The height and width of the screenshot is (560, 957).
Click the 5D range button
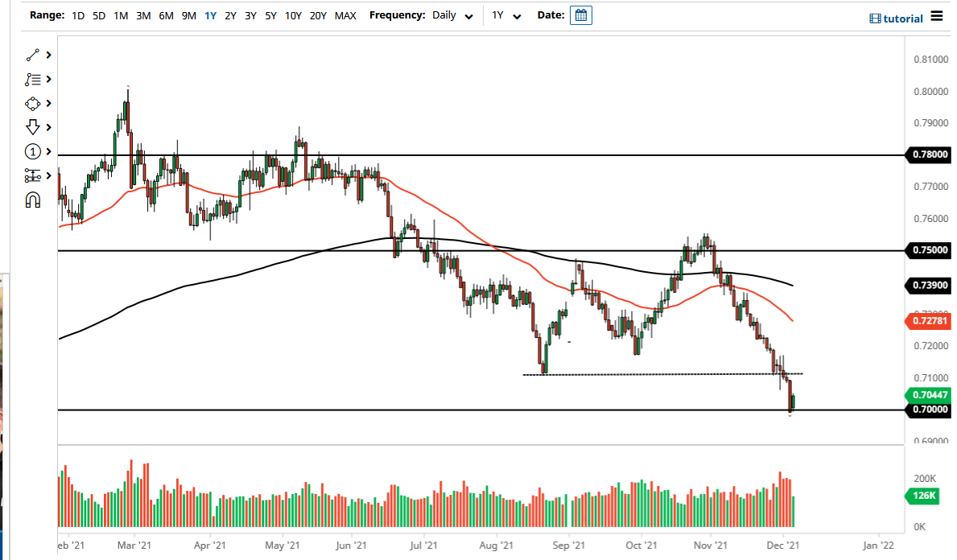[97, 15]
